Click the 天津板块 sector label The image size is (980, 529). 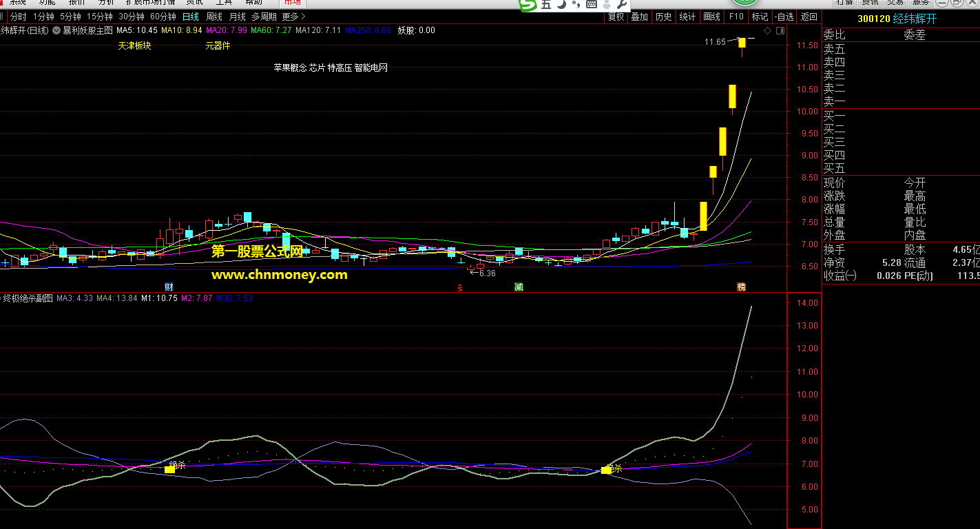tap(134, 46)
